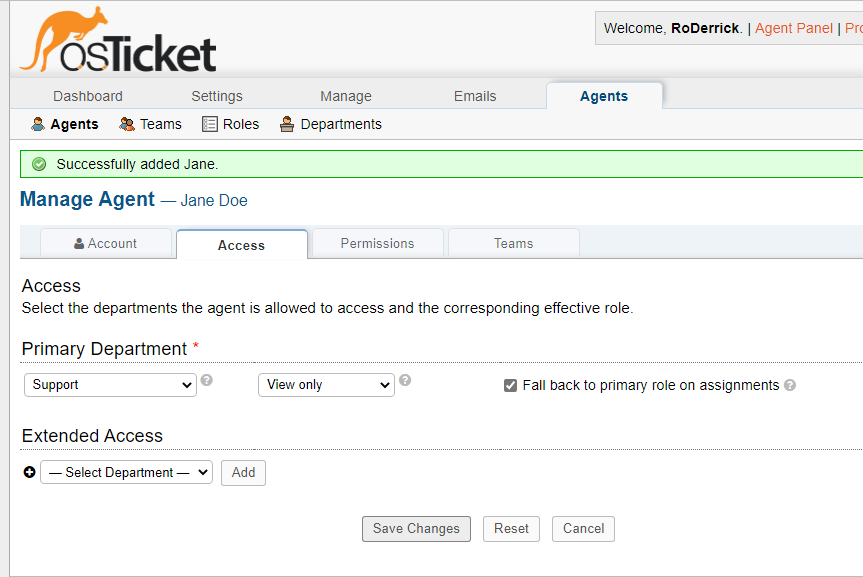Toggle Fall back to primary role checkbox
Screen dimensions: 863x577
coord(511,385)
